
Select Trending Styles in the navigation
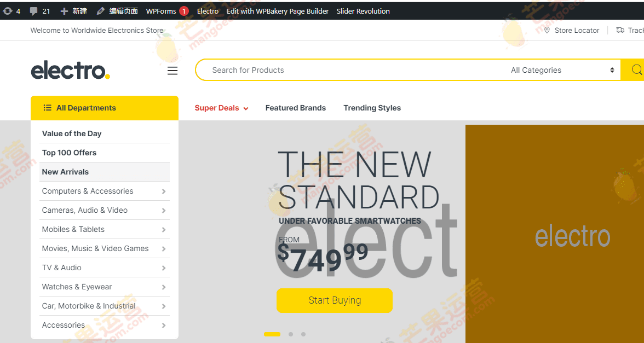(x=372, y=108)
